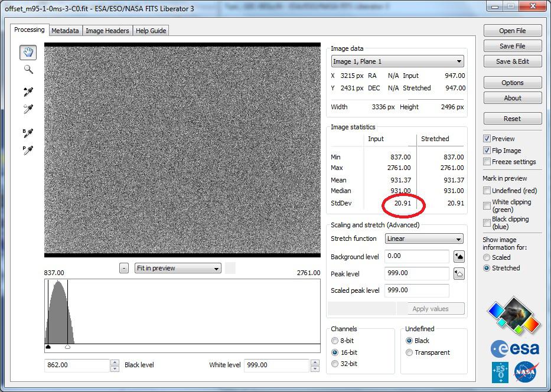551x392 pixels.
Task: Select Stretched image information option
Action: 487,268
